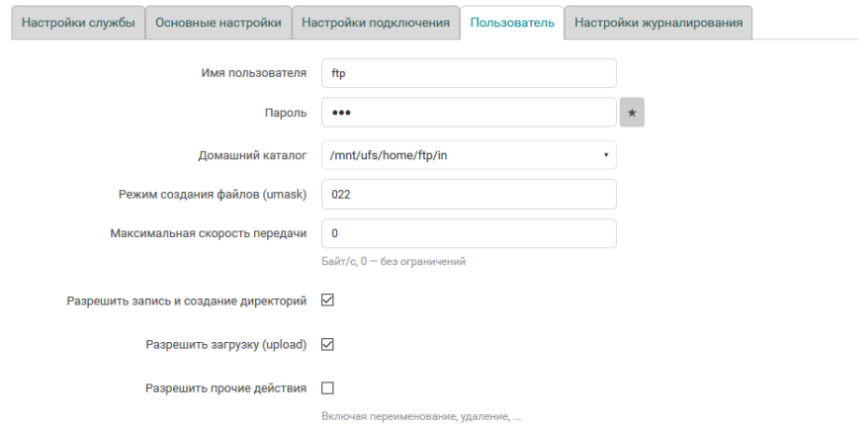This screenshot has height=429, width=868.
Task: Select the Пользователь tab
Action: click(x=511, y=23)
